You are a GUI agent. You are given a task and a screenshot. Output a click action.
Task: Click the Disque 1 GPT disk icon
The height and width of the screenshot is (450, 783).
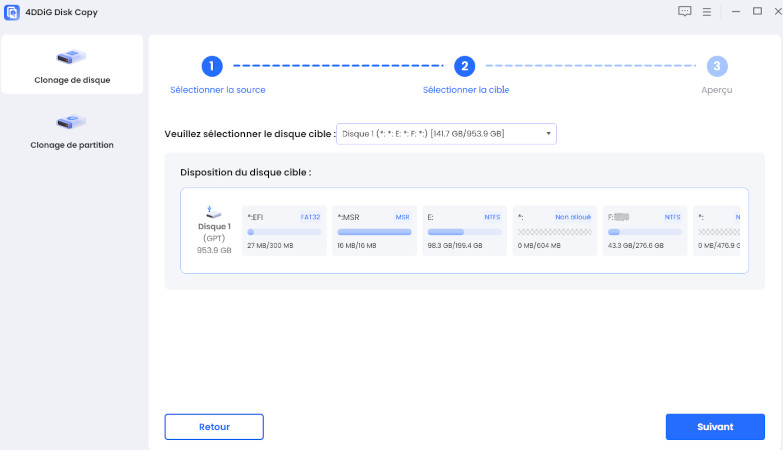[213, 212]
